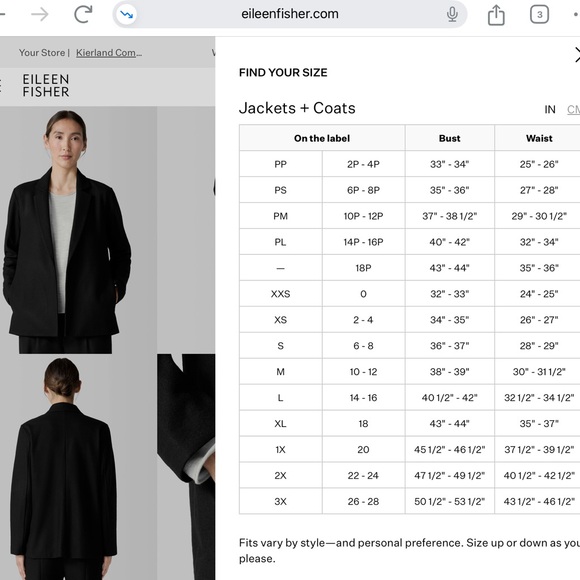Click the 'On the label' column header
Image resolution: width=580 pixels, height=580 pixels.
tap(322, 138)
